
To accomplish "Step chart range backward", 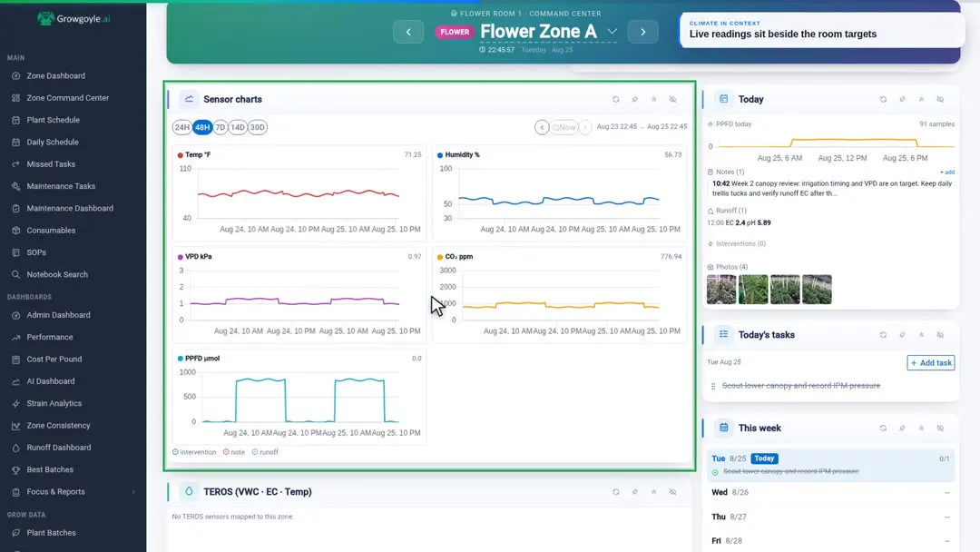I will [542, 127].
